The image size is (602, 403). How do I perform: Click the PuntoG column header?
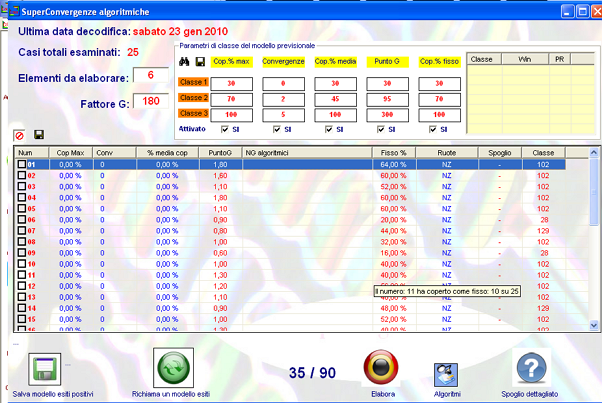pos(220,153)
